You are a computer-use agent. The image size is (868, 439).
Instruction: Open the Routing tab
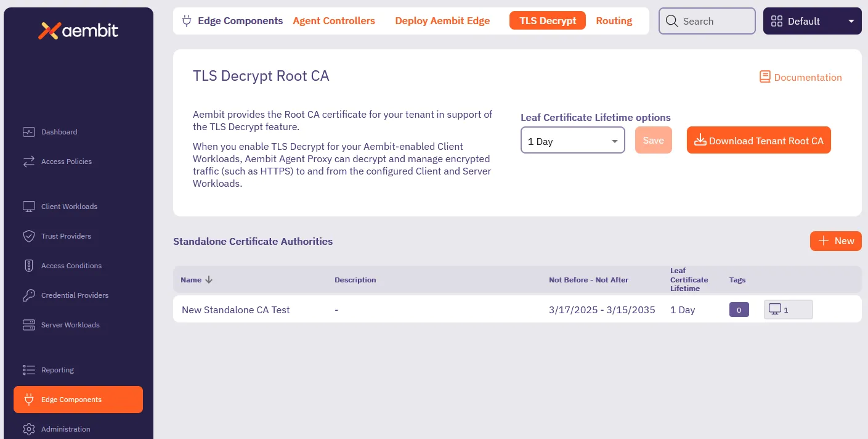614,20
